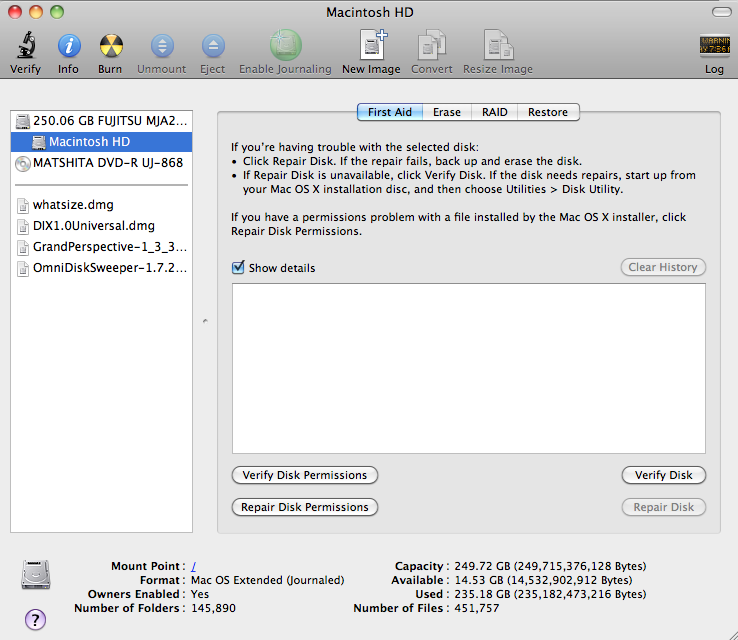Open the mount point "/" link

click(x=193, y=566)
